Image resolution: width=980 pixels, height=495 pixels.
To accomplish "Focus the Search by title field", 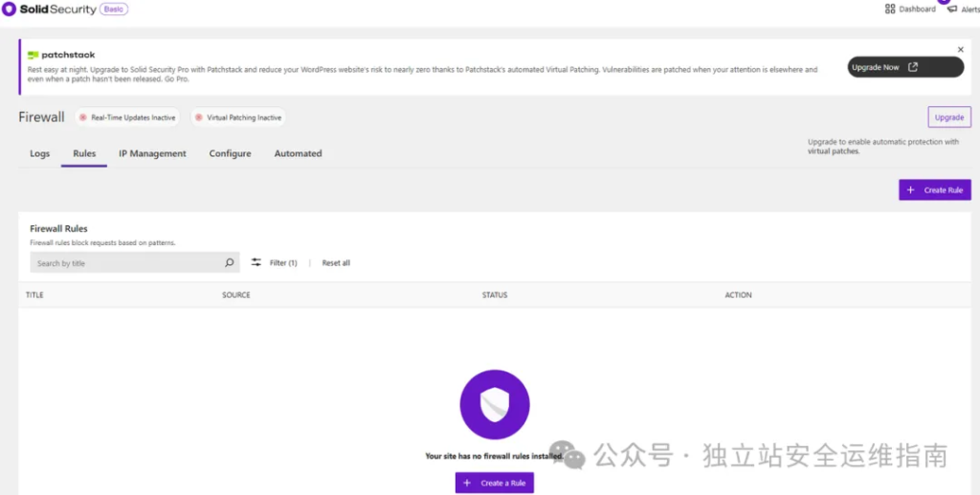I will tap(134, 263).
